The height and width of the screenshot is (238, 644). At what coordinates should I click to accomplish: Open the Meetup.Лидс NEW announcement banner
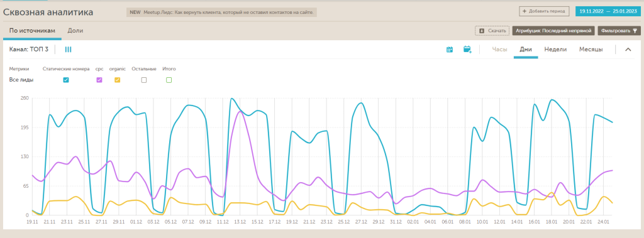(222, 13)
